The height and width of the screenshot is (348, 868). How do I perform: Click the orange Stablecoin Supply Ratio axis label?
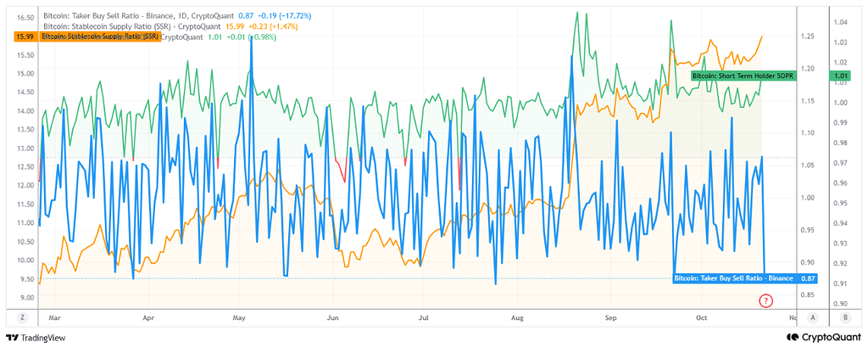pos(86,36)
